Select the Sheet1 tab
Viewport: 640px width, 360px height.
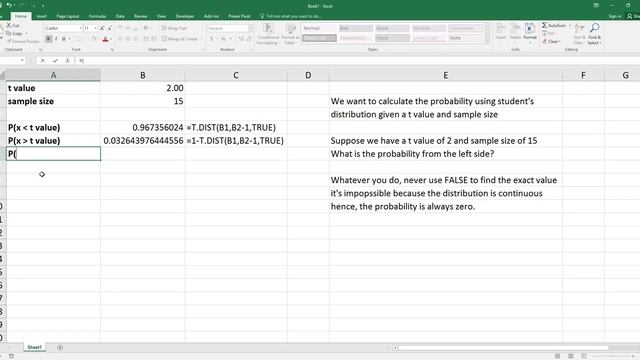click(34, 347)
